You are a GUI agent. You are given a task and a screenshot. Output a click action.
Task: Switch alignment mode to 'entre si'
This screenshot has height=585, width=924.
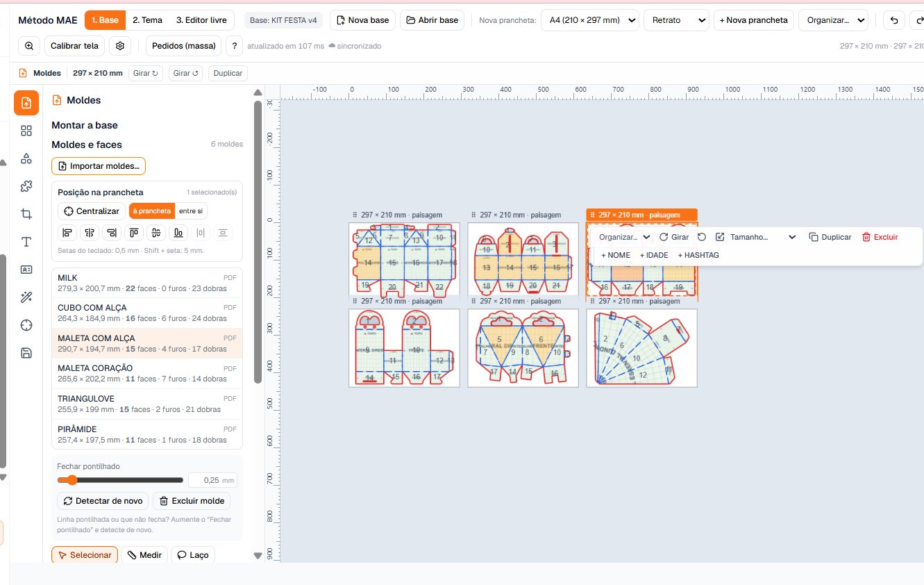point(191,211)
